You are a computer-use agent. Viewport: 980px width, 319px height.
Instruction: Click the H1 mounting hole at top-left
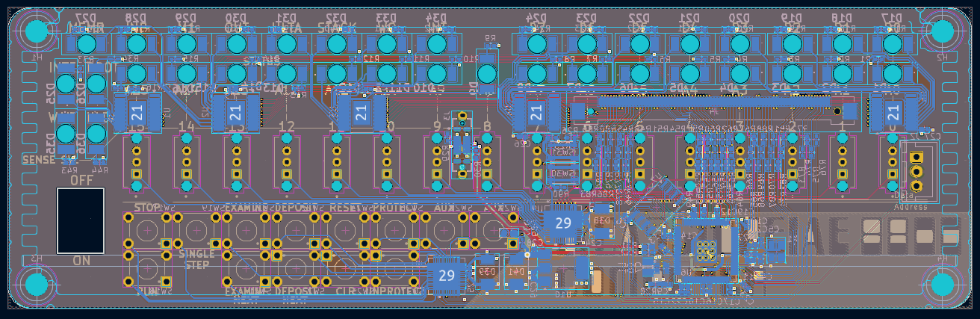pyautogui.click(x=36, y=31)
